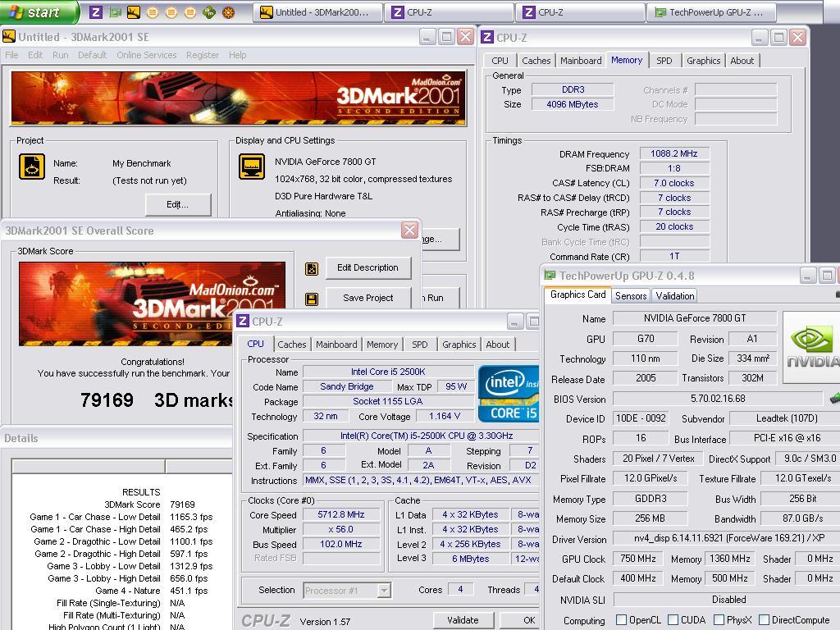Open the Online Services menu
840x630 pixels.
[146, 55]
